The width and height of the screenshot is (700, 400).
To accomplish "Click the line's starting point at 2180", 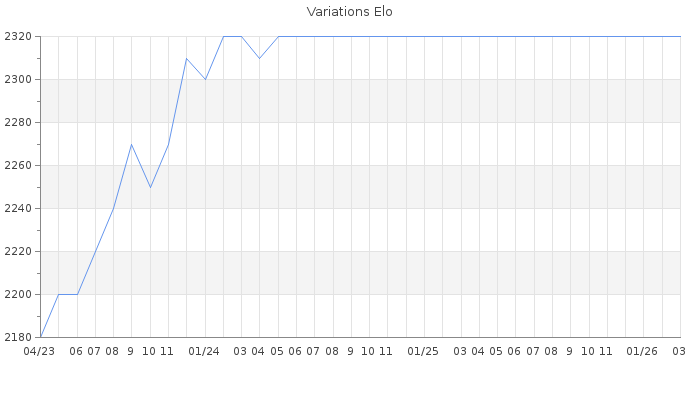I will coord(40,337).
